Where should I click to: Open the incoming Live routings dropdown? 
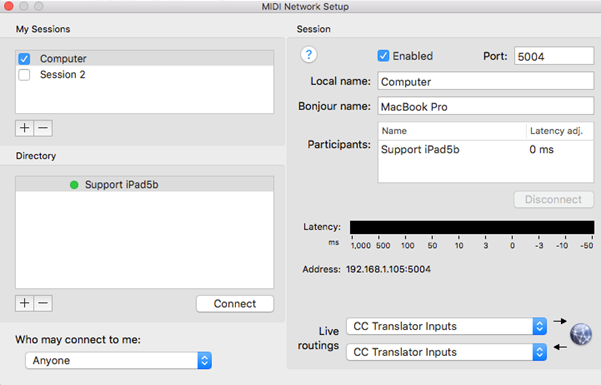pos(447,352)
